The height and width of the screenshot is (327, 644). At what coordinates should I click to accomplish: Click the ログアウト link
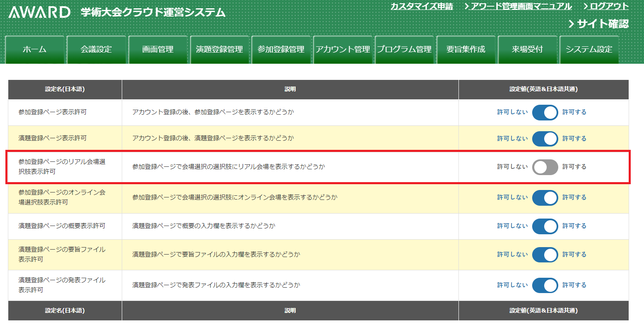609,6
